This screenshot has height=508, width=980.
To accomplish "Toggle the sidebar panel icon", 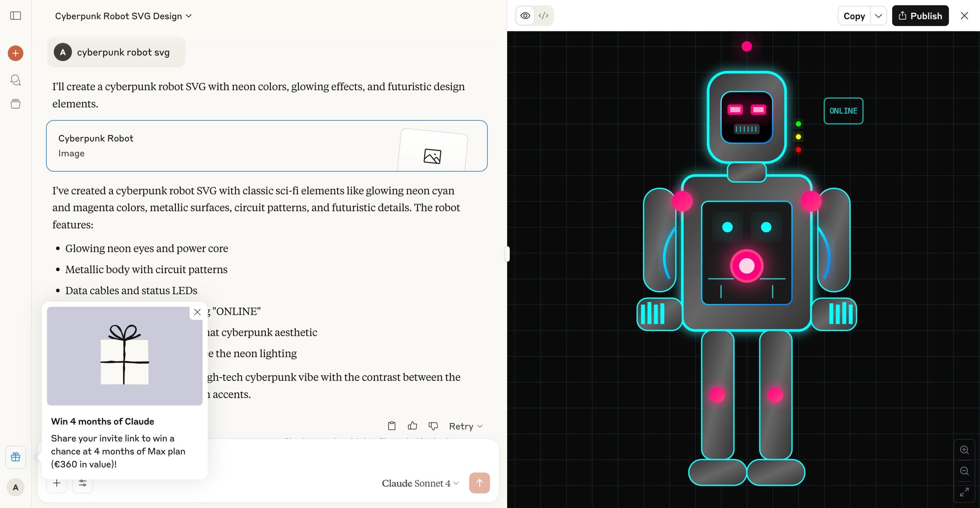I will coord(16,16).
